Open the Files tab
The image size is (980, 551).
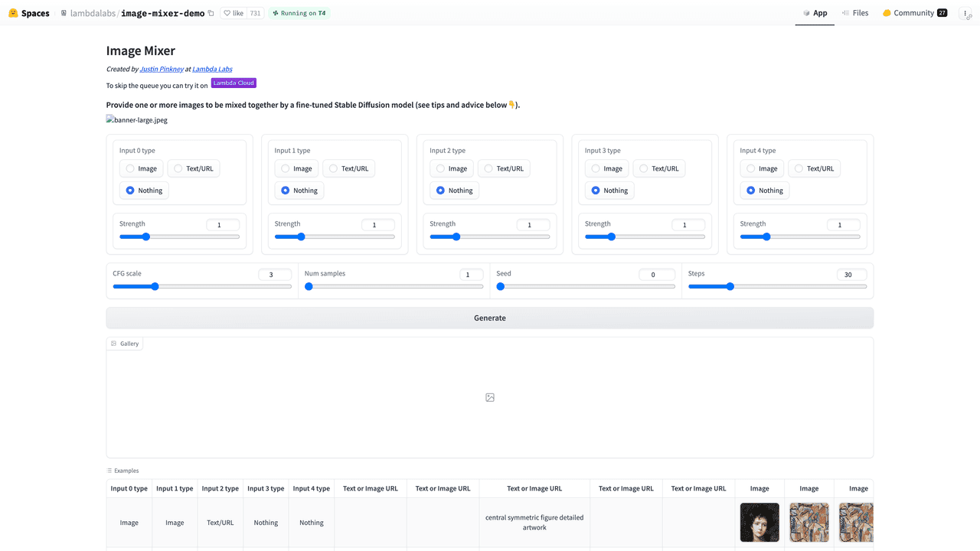(854, 13)
